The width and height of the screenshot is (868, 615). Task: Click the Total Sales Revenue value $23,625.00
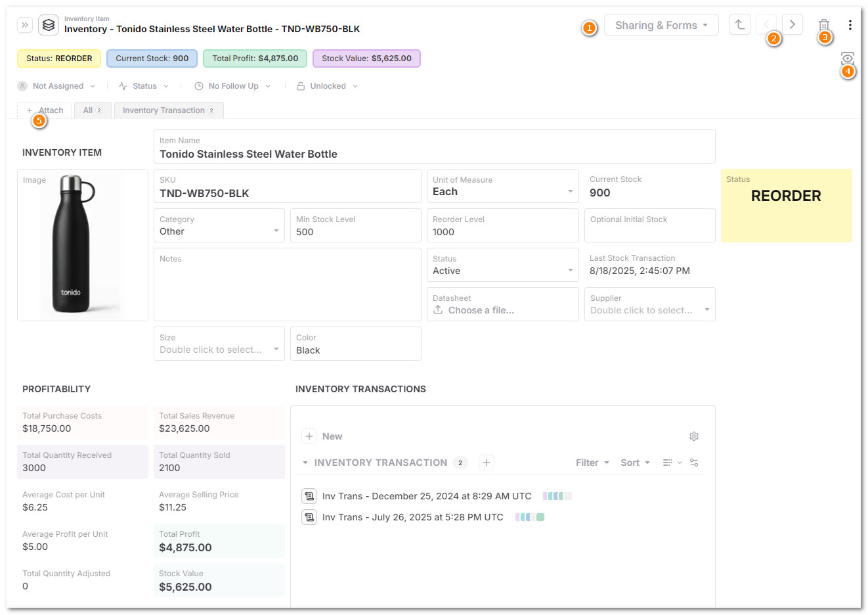point(184,428)
